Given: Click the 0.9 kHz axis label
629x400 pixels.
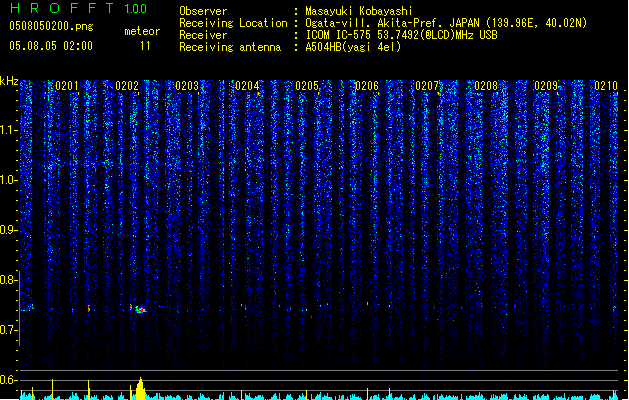Looking at the screenshot, I should click(9, 230).
